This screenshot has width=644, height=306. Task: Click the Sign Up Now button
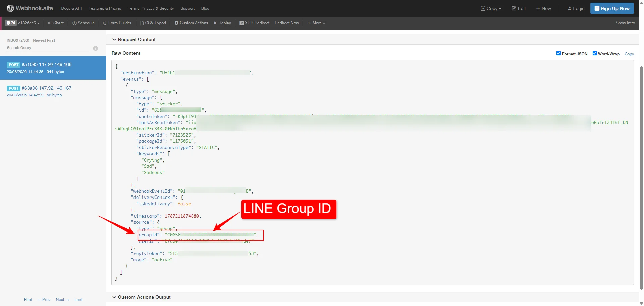coord(612,8)
